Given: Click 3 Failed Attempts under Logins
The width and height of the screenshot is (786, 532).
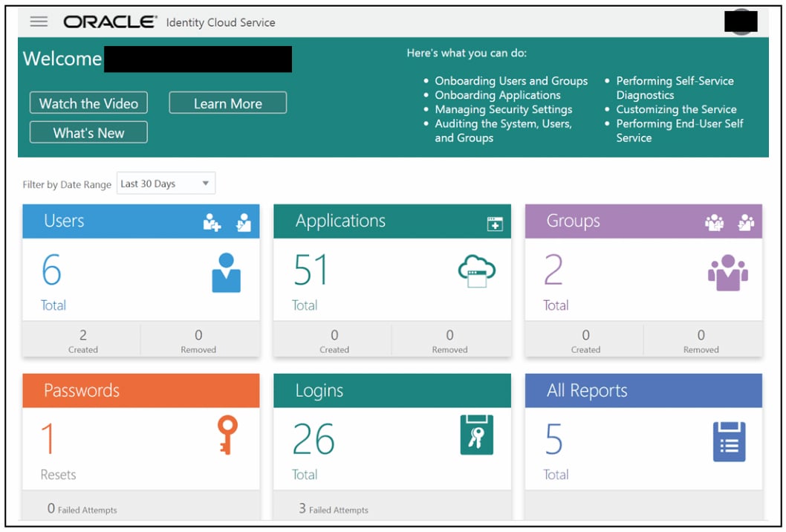Looking at the screenshot, I should click(334, 509).
